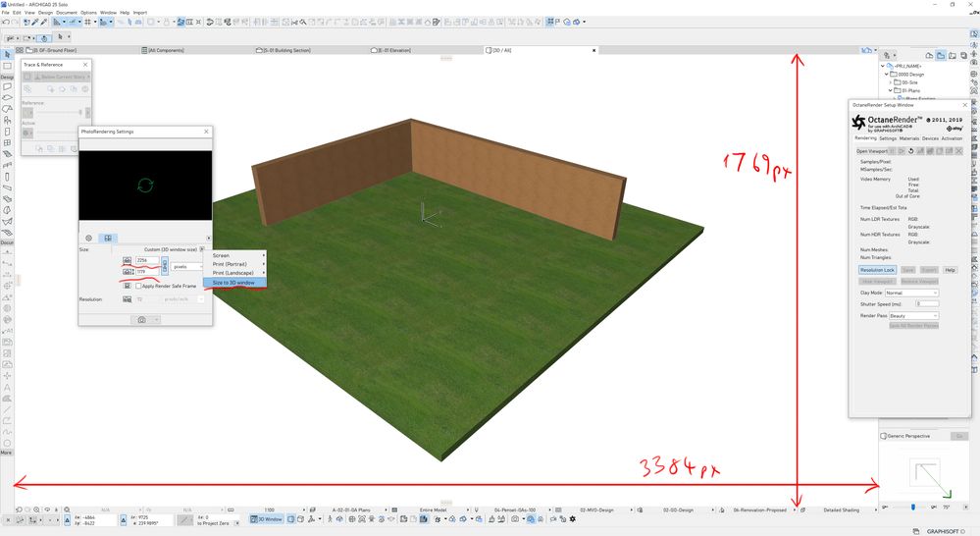Click the Undo arrow in the top toolbar

6,22
